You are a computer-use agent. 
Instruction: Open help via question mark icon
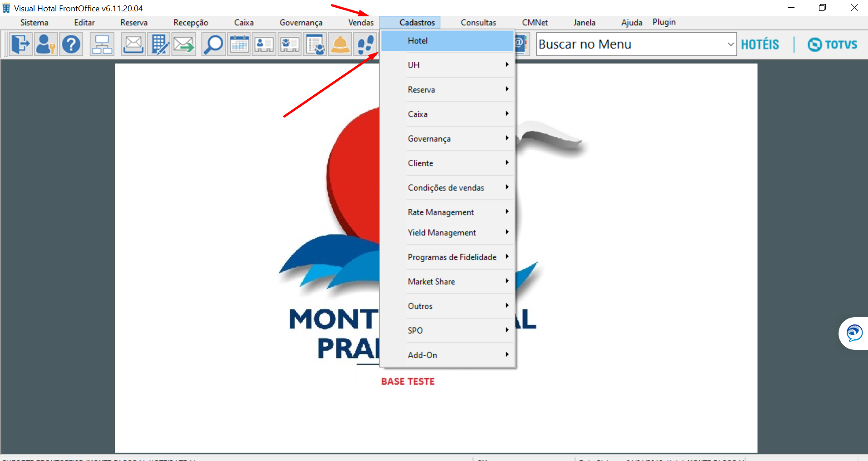(71, 44)
